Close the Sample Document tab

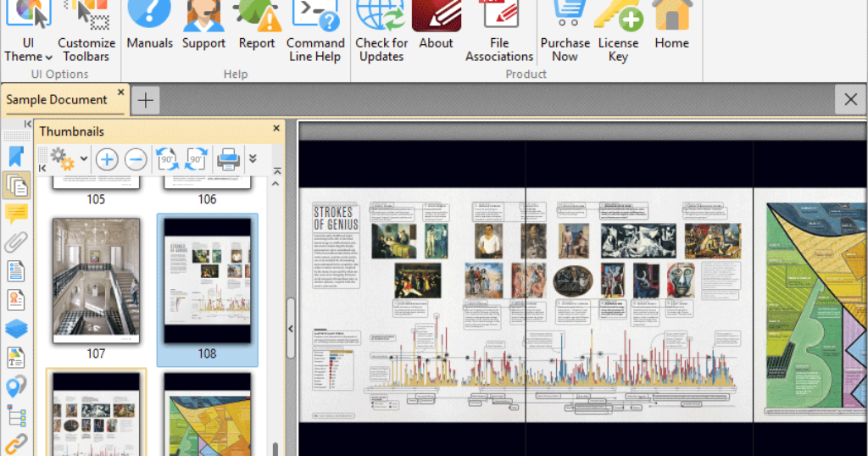click(x=120, y=92)
